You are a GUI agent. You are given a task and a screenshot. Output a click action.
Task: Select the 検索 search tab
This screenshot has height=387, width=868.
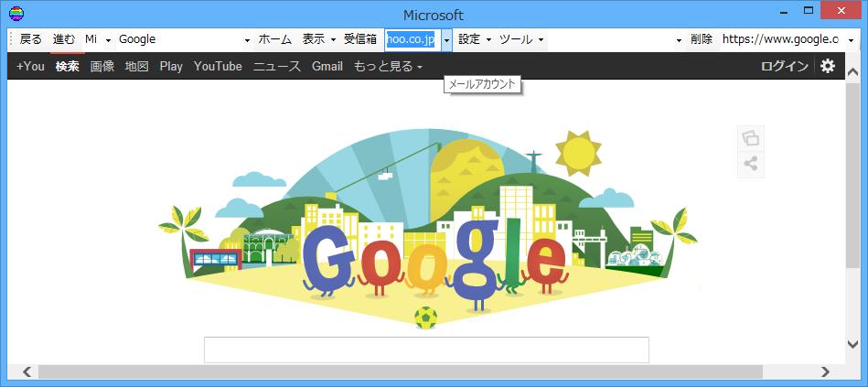coord(68,67)
